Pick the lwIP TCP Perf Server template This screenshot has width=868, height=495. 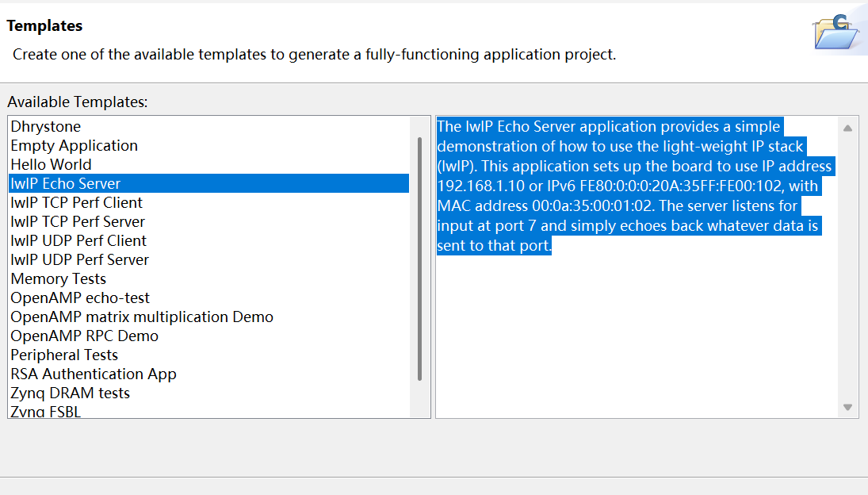click(x=209, y=221)
